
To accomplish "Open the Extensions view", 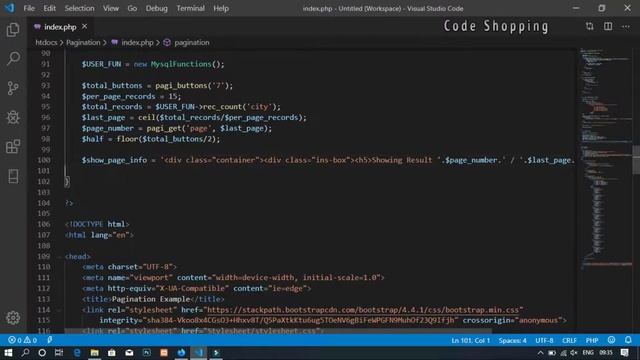I will click(x=13, y=147).
